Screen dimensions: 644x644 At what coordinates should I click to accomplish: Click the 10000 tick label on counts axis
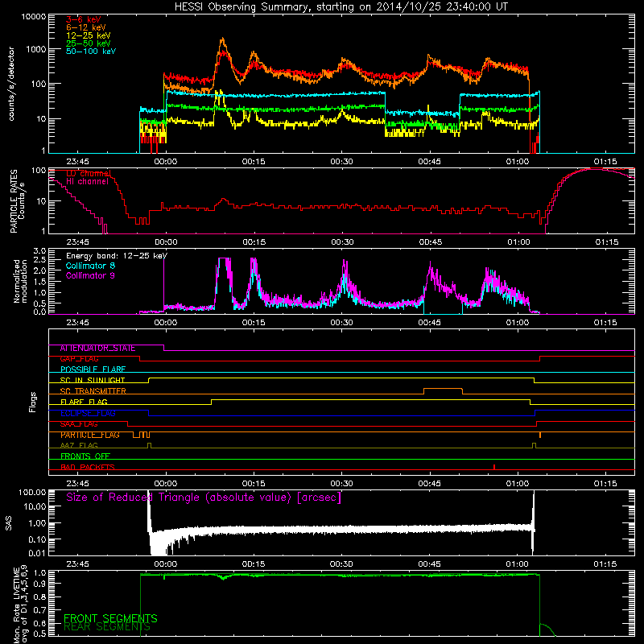(x=34, y=17)
